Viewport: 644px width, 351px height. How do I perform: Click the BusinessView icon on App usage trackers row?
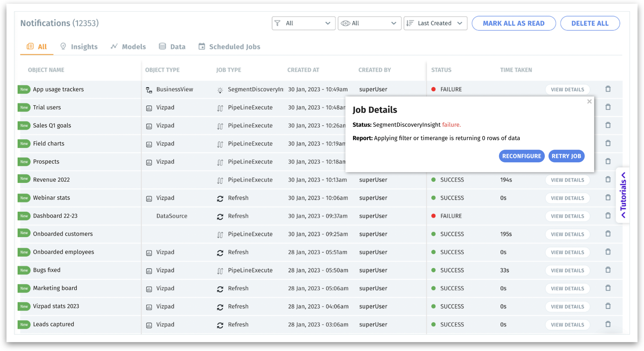point(148,89)
